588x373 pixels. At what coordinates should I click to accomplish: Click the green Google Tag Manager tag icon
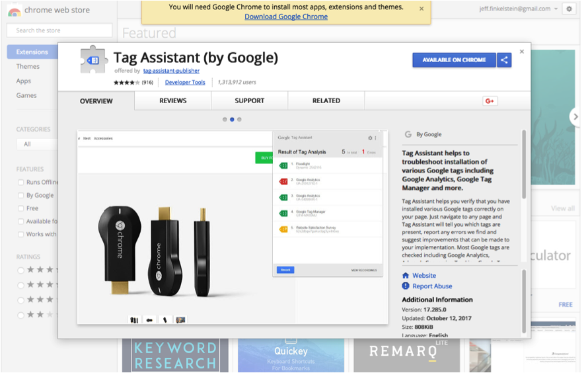tap(283, 214)
